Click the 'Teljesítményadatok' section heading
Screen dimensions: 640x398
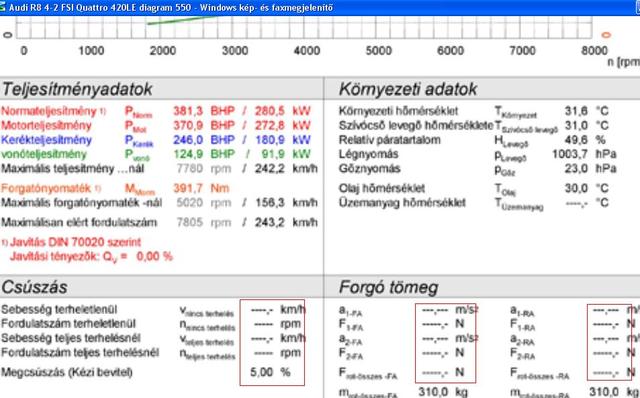77,89
